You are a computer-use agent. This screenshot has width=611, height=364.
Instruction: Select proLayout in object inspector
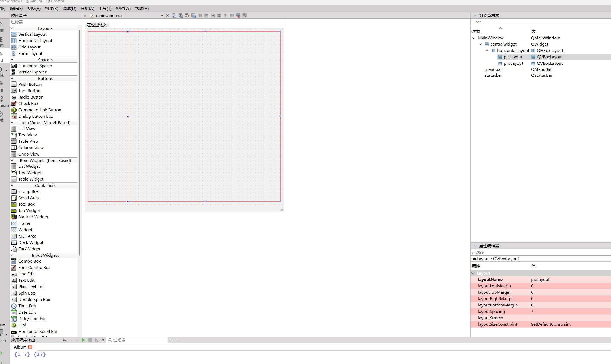tap(513, 63)
